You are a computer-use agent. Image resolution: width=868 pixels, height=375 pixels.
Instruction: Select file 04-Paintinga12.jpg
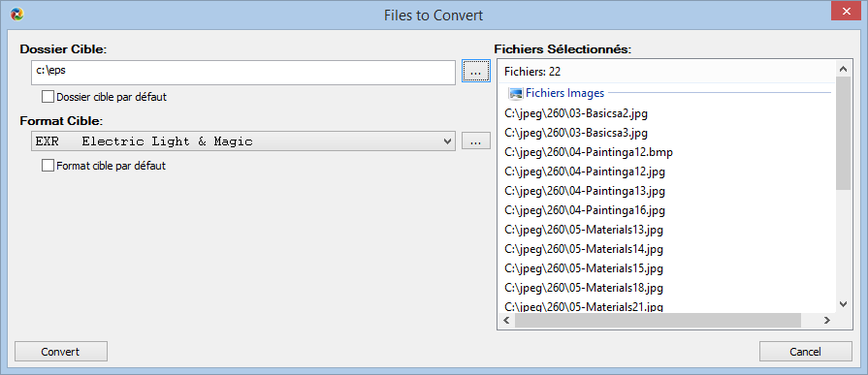[585, 172]
